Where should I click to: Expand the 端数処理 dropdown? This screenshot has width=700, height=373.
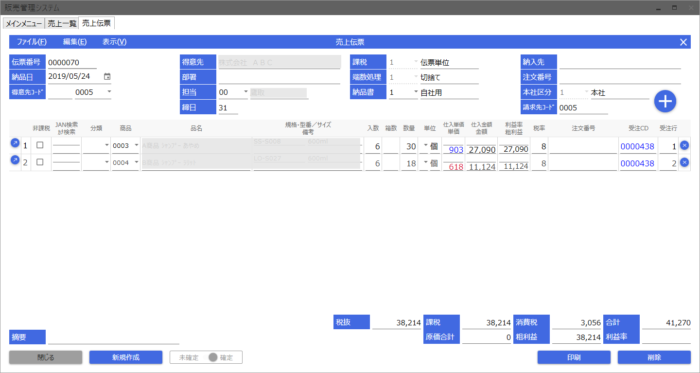coord(416,77)
